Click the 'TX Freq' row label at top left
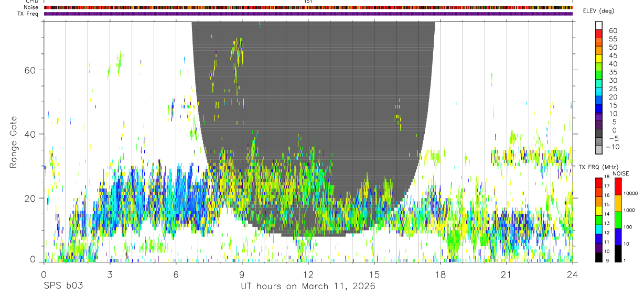 [x=28, y=14]
